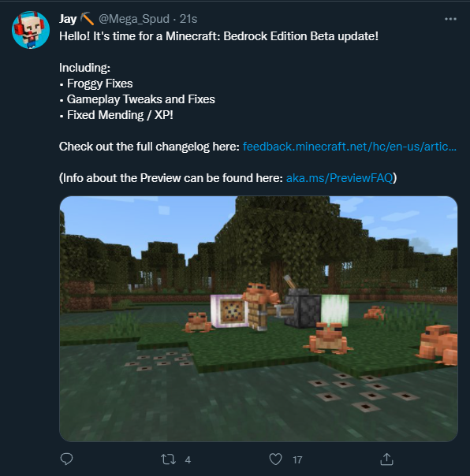Click the pickaxe emoji next to Jay

tap(88, 19)
